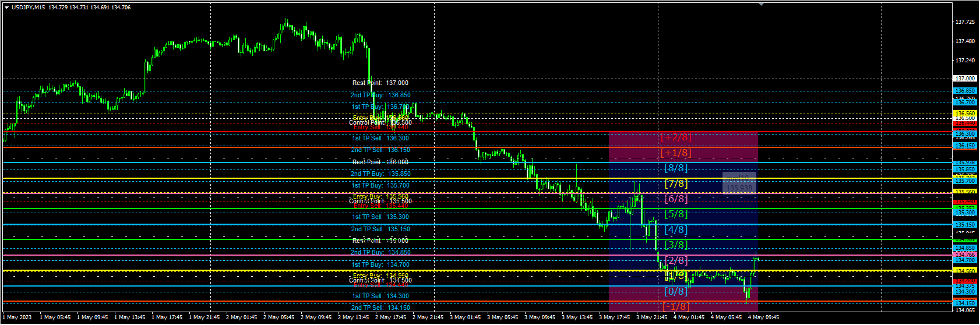Select the '2nd TP Sell: 134.150' label
Image resolution: width=980 pixels, height=325 pixels.
[x=380, y=308]
